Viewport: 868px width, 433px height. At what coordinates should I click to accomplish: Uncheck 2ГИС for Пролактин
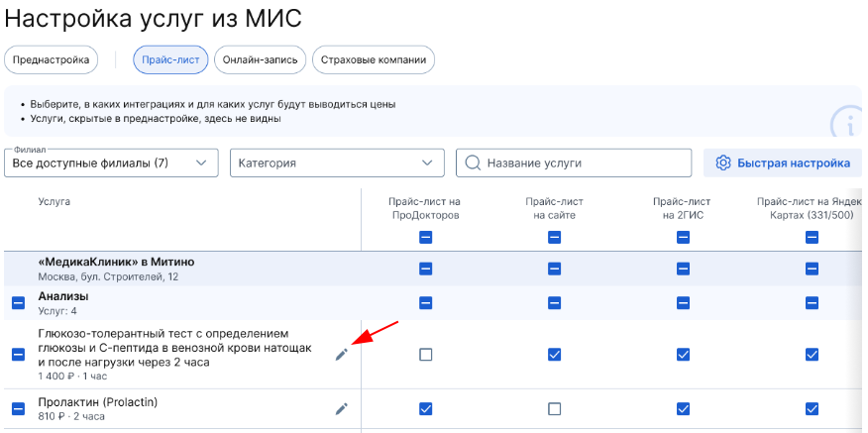coord(683,408)
